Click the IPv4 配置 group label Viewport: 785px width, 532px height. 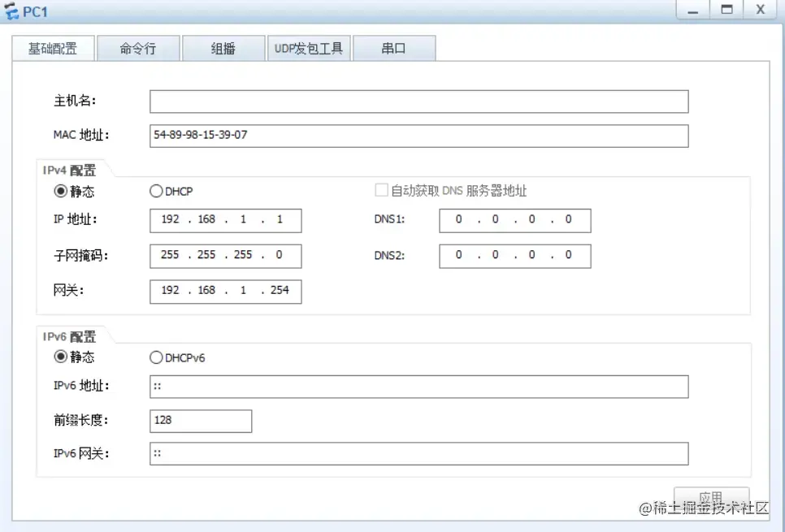click(x=69, y=171)
